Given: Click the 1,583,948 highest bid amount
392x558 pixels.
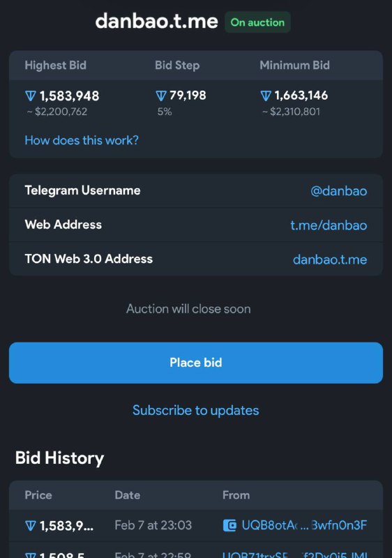Looking at the screenshot, I should pyautogui.click(x=69, y=96).
